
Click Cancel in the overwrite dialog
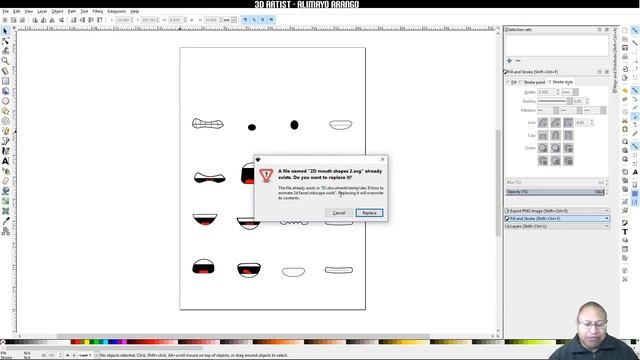(339, 213)
